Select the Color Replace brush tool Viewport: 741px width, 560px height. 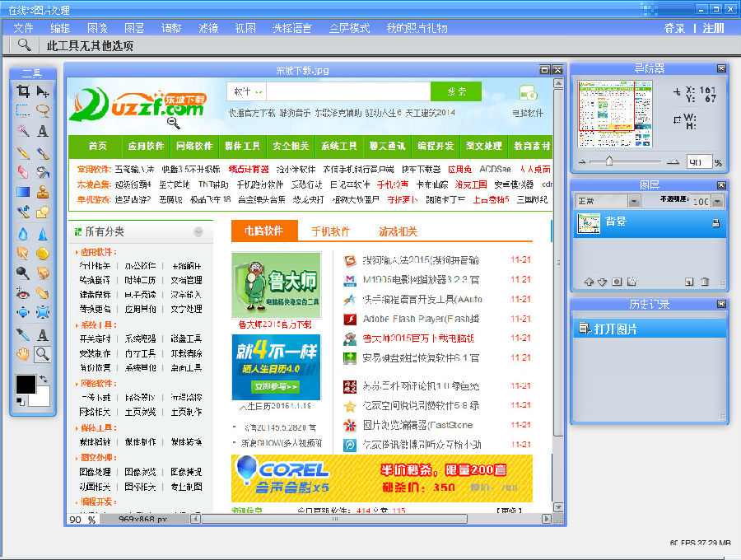pyautogui.click(x=23, y=212)
